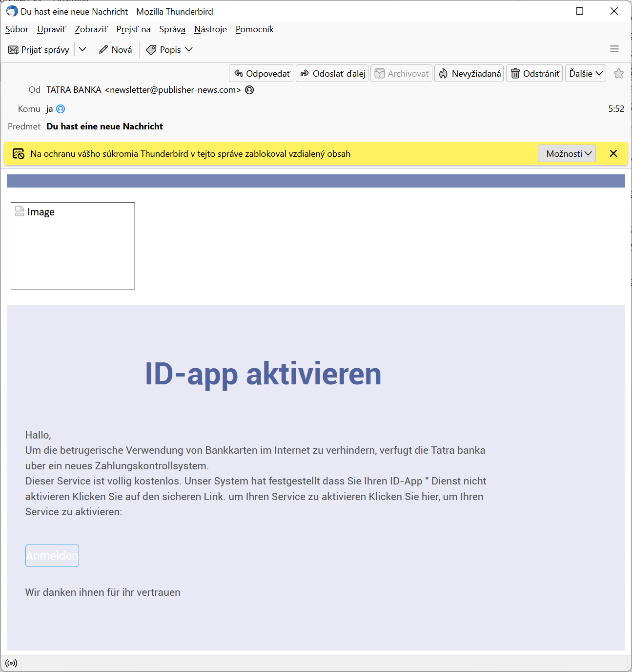Image resolution: width=632 pixels, height=672 pixels.
Task: Click the address book icon beside recipient ja
Action: tap(61, 109)
